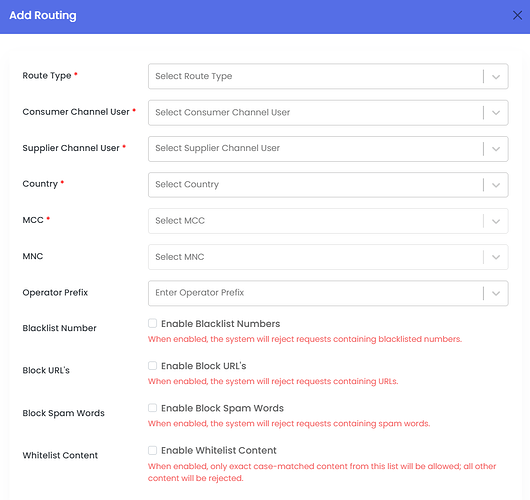Click the 'Block URL's' row label
Screen dimensions: 530x500
pos(46,370)
